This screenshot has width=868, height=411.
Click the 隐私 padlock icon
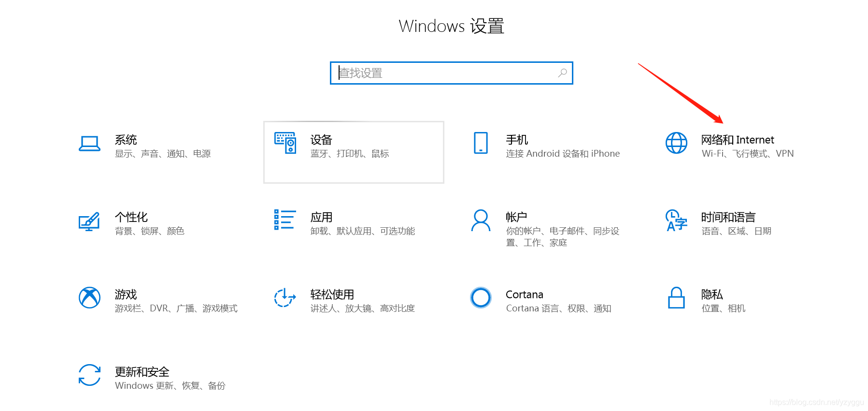pos(676,297)
